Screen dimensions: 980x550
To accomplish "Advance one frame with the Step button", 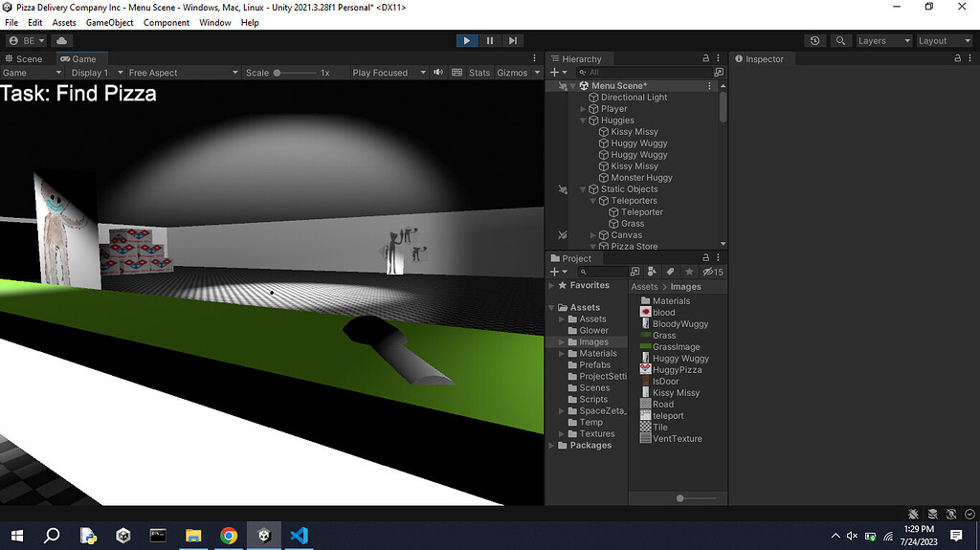I will 513,40.
